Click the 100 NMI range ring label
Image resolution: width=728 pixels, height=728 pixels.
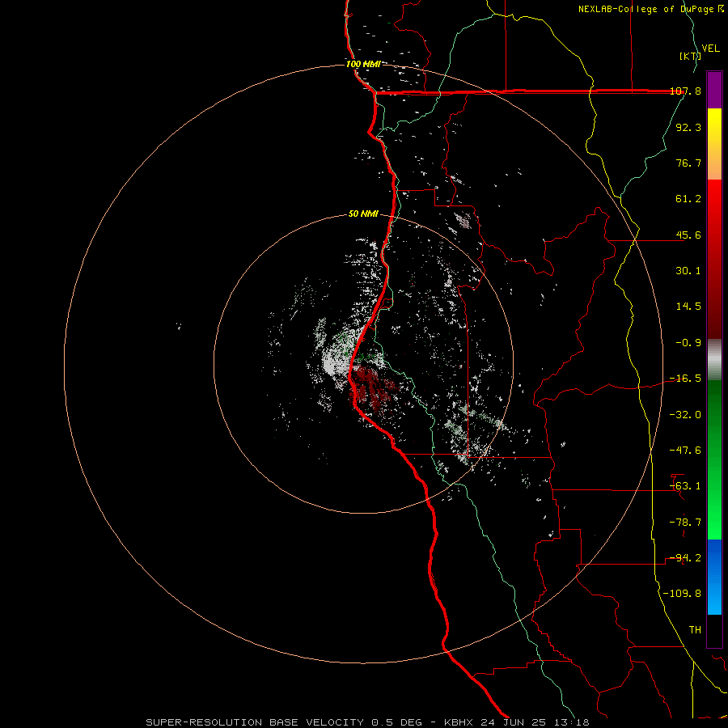click(363, 64)
